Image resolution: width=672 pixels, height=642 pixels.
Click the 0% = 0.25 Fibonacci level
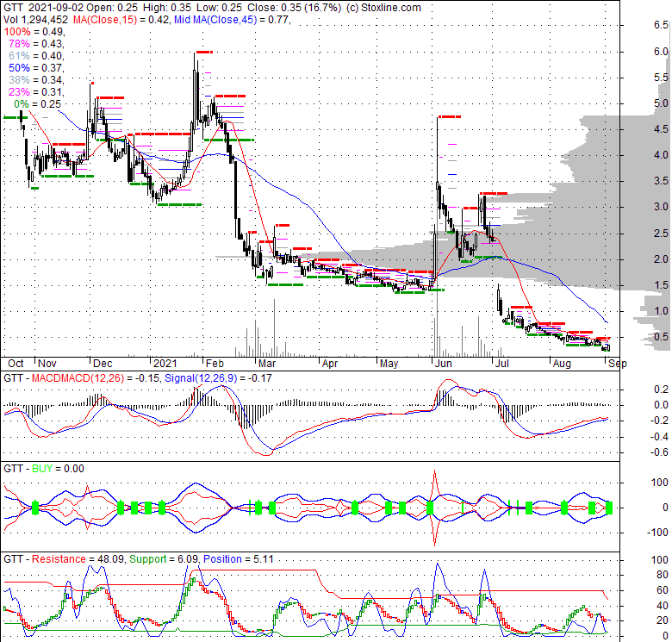tap(38, 103)
